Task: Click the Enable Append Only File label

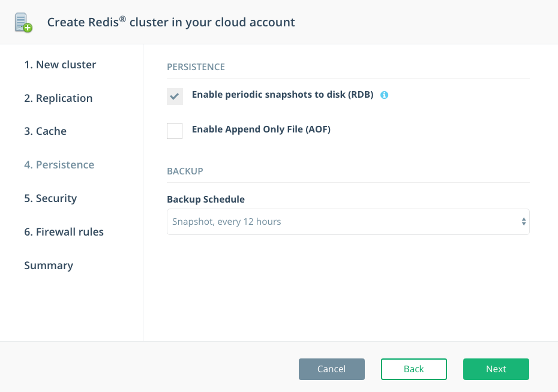Action: pyautogui.click(x=261, y=129)
